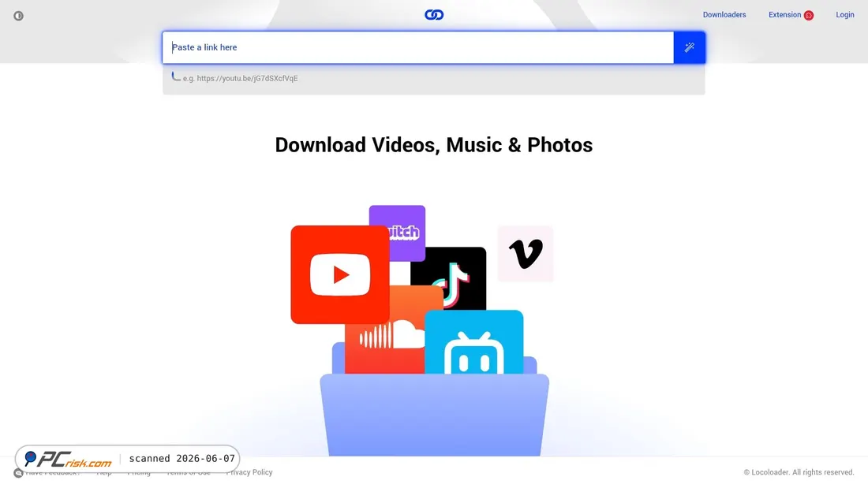The image size is (868, 488).
Task: Click the red Extension badge icon
Action: (x=809, y=16)
